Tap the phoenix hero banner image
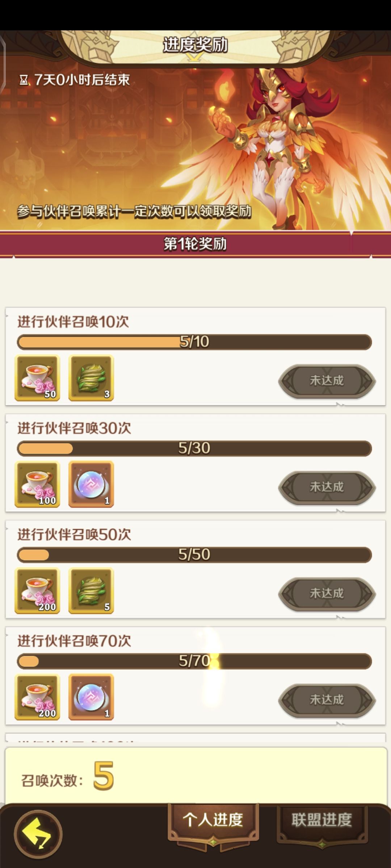The height and width of the screenshot is (868, 391). pos(195,148)
